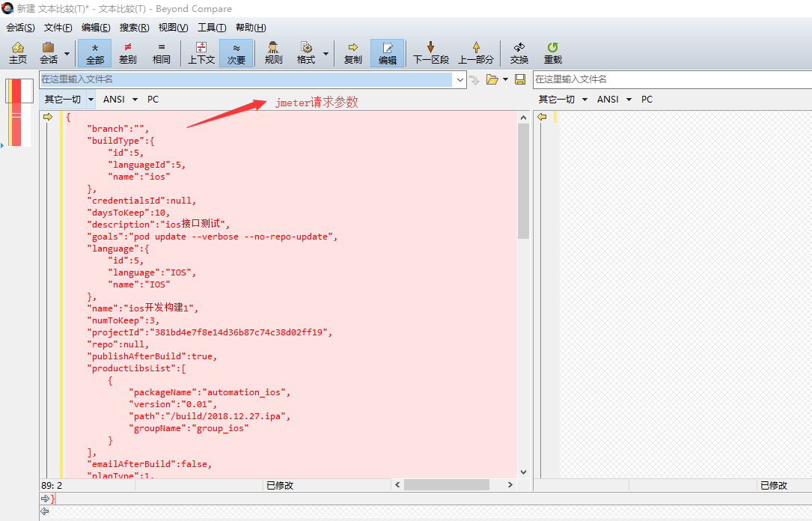Open the 主页 home toolbar icon
812x521 pixels.
[18, 53]
